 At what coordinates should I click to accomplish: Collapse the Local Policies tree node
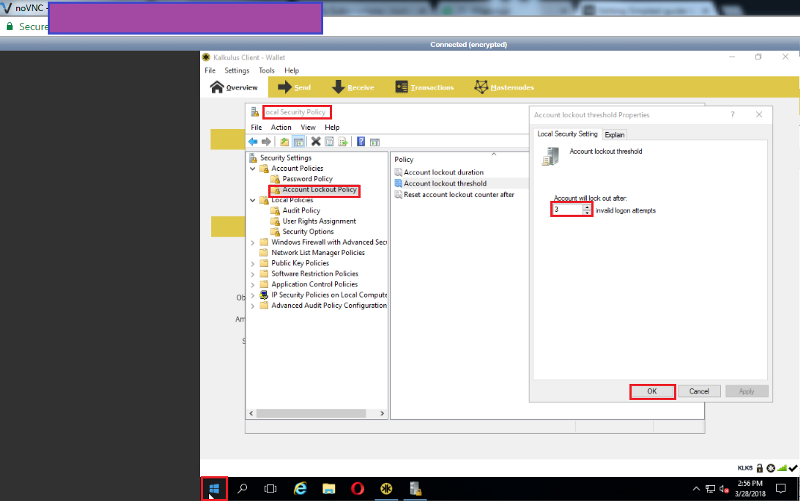tap(253, 200)
